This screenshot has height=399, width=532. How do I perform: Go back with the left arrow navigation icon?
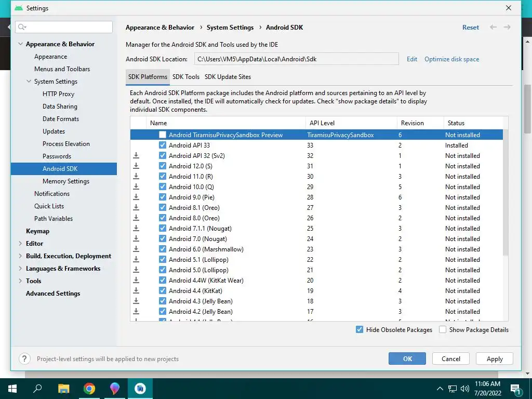click(x=494, y=27)
